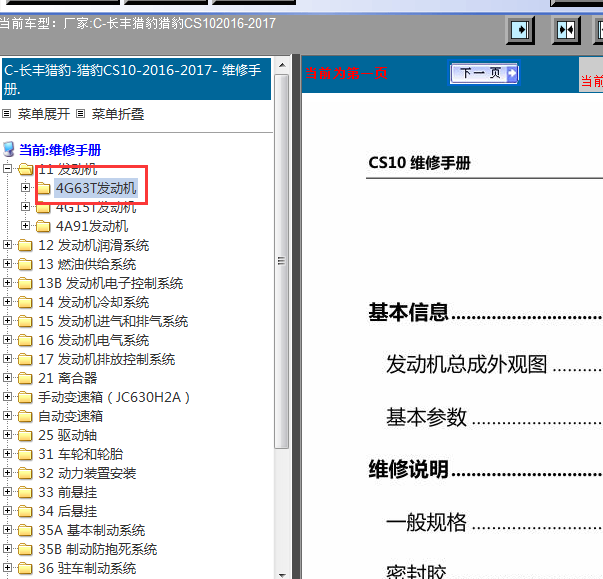Expand 自动变速箱 node

7,416
